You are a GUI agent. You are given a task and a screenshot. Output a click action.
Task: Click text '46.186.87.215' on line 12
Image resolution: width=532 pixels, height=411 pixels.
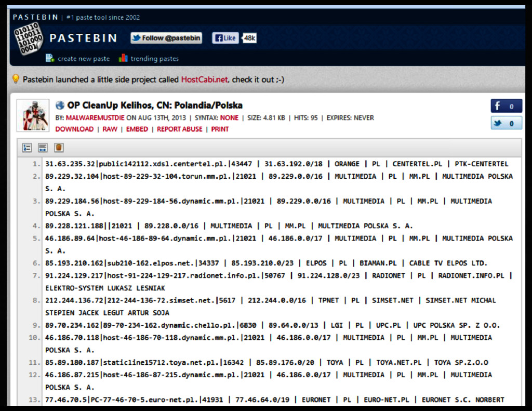pos(72,375)
